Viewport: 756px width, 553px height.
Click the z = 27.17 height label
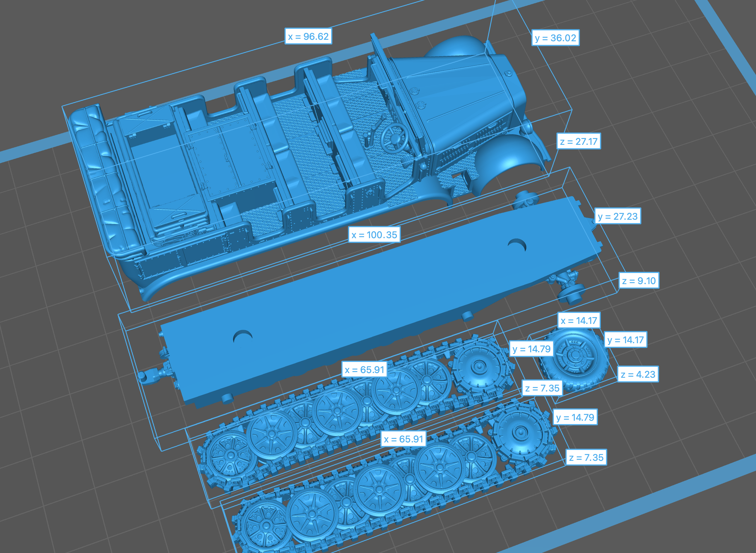click(579, 142)
